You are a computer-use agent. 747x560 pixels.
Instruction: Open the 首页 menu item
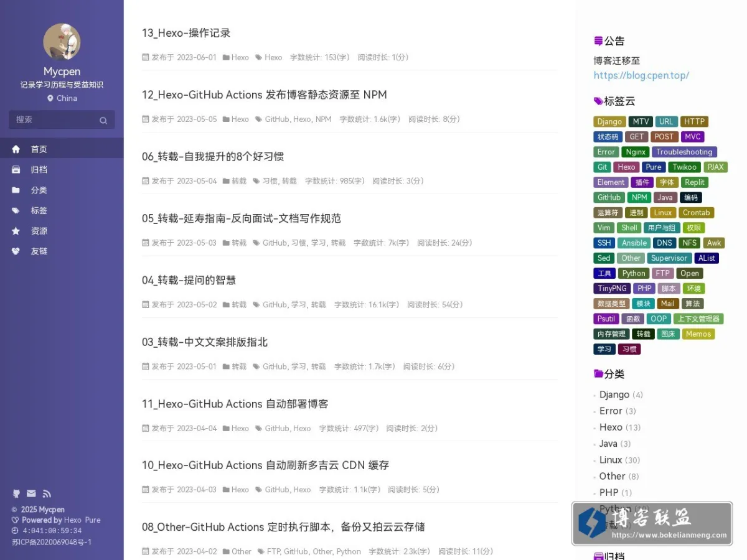coord(62,149)
